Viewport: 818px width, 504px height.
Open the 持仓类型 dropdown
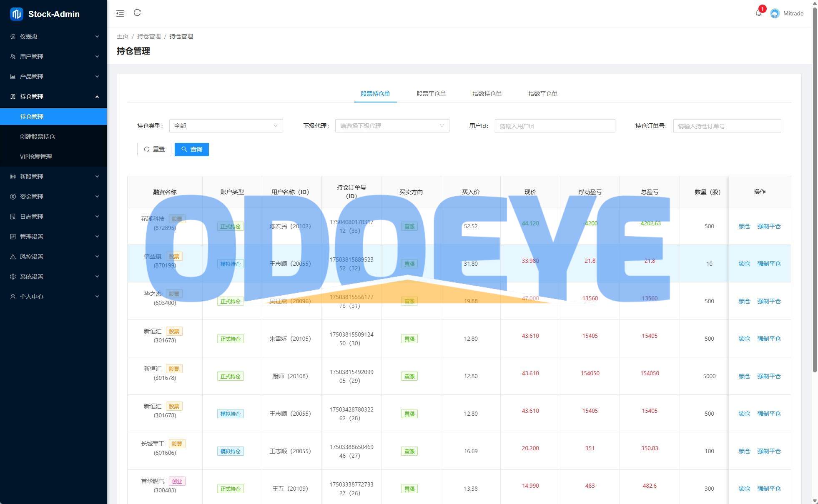[226, 126]
